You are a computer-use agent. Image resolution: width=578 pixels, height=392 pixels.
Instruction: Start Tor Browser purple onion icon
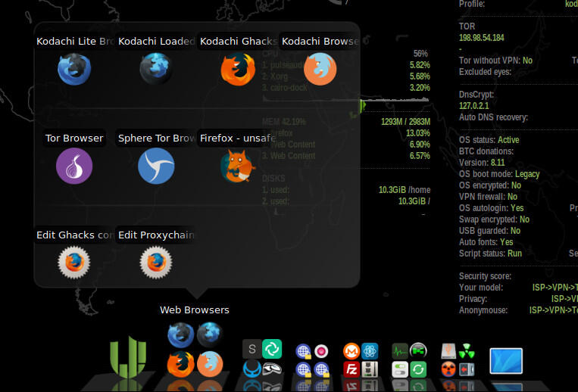[74, 166]
